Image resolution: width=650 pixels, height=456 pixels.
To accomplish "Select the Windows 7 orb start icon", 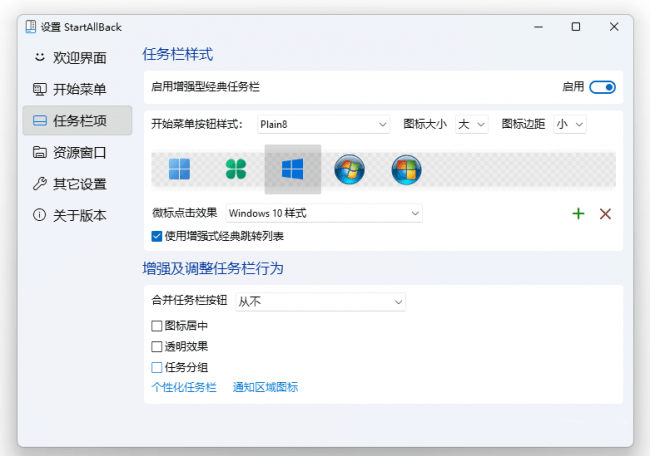I will click(349, 169).
